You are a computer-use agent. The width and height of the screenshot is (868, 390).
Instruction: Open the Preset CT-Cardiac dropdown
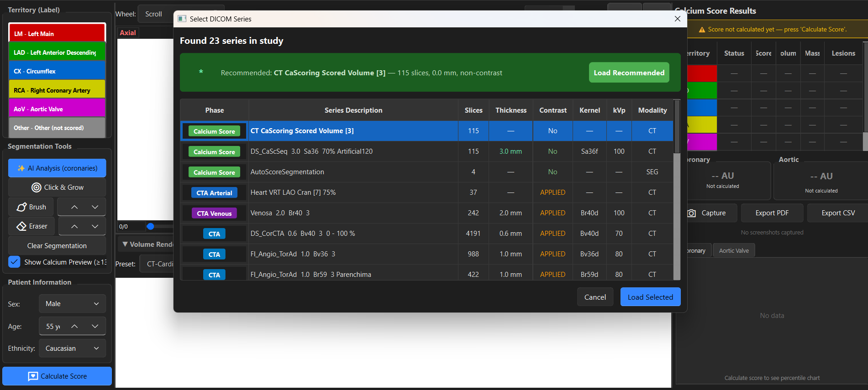(x=157, y=264)
